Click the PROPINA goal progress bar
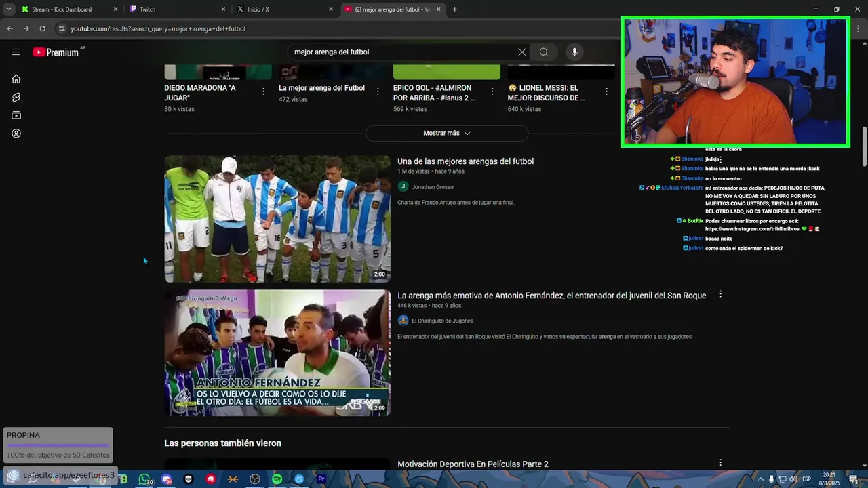Image resolution: width=868 pixels, height=488 pixels. click(58, 446)
